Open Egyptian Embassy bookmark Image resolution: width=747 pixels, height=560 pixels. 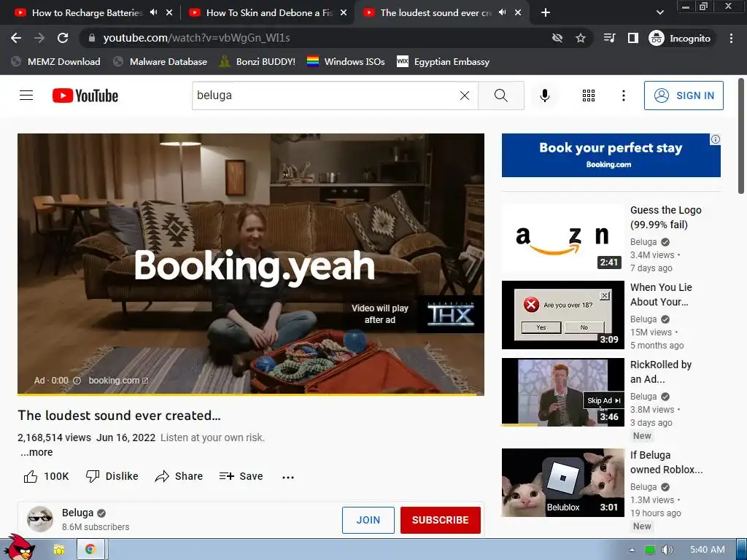click(x=443, y=61)
